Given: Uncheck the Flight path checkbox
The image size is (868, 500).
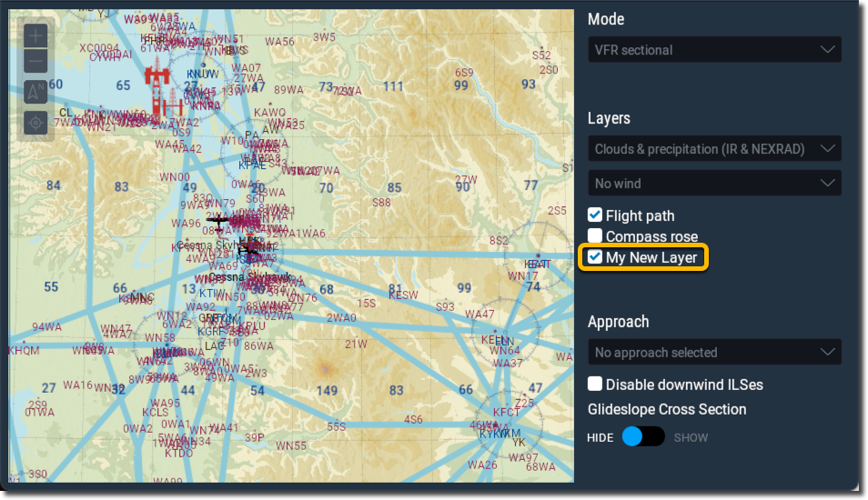Looking at the screenshot, I should tap(595, 215).
